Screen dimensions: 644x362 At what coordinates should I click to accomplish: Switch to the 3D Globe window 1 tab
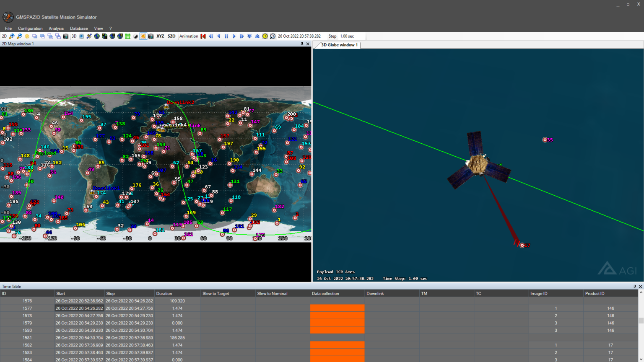click(x=337, y=45)
